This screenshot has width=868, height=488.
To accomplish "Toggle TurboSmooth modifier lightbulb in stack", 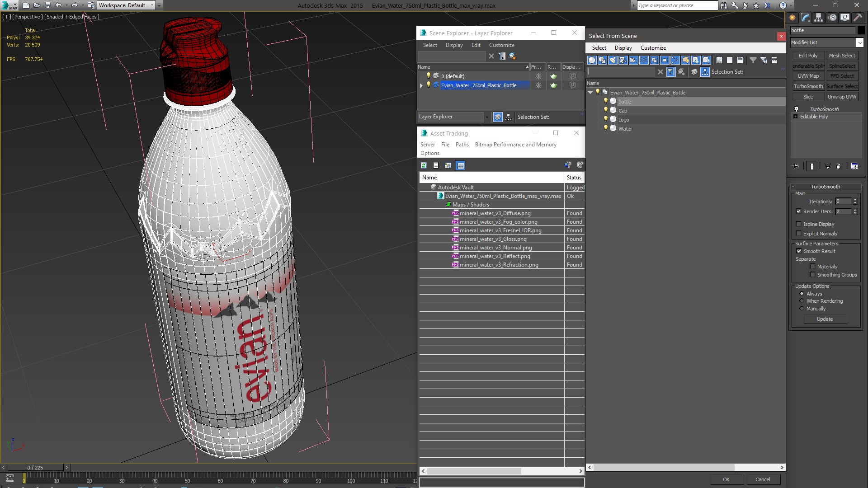I will [797, 109].
